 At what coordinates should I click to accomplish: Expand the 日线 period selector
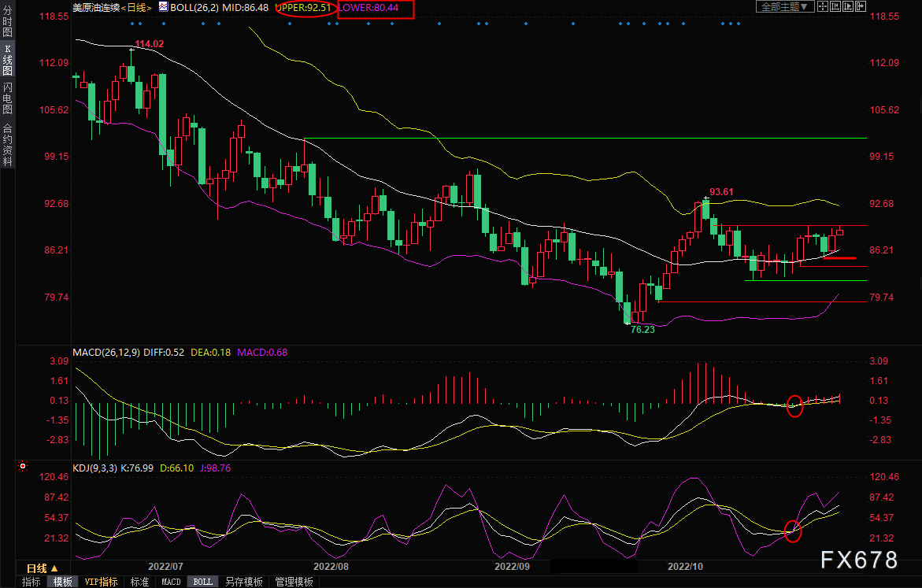[41, 568]
